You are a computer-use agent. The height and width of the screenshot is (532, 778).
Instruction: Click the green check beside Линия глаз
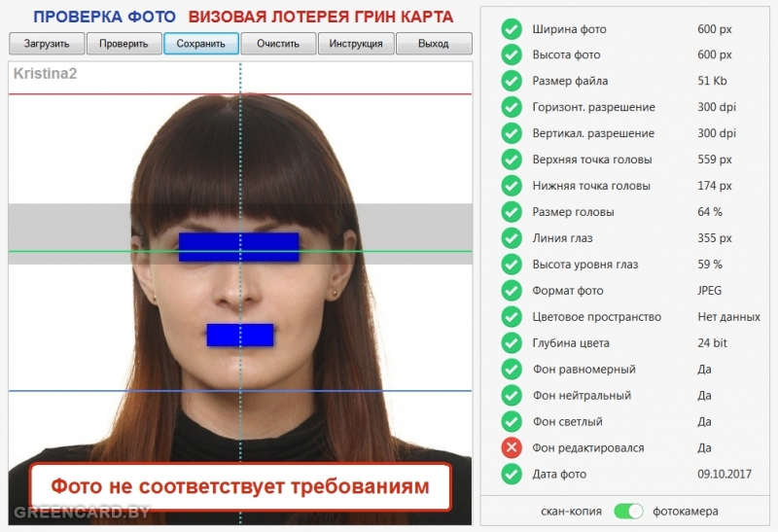point(512,237)
